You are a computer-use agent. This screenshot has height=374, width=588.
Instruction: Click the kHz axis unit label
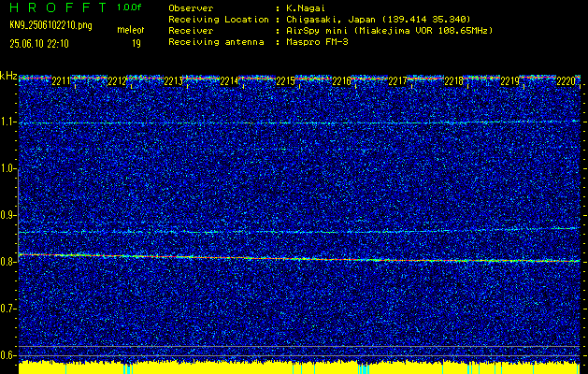pyautogui.click(x=8, y=76)
